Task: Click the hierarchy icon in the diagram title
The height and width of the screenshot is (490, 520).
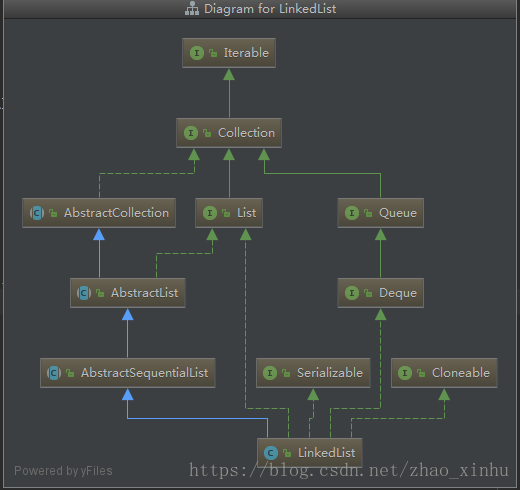Action: pyautogui.click(x=192, y=9)
